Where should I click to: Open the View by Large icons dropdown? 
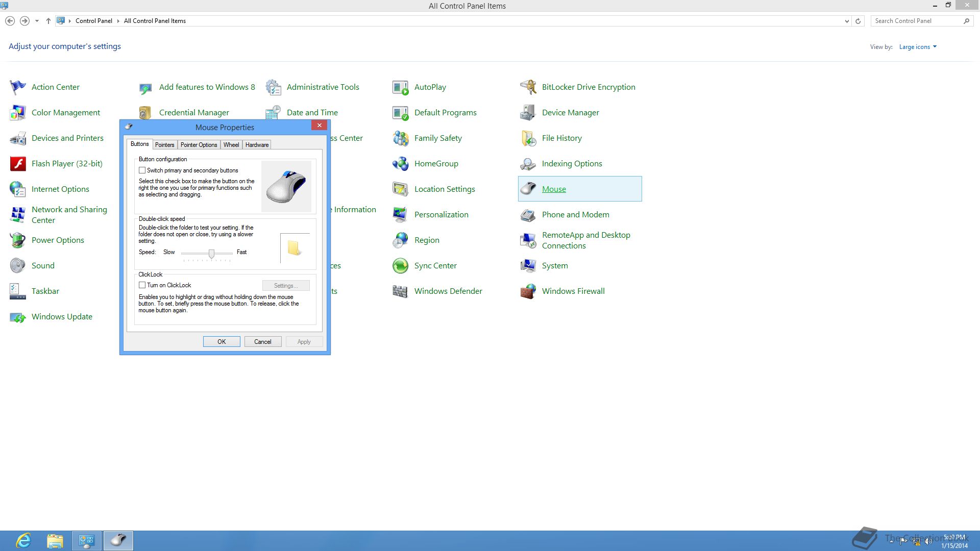pyautogui.click(x=918, y=47)
